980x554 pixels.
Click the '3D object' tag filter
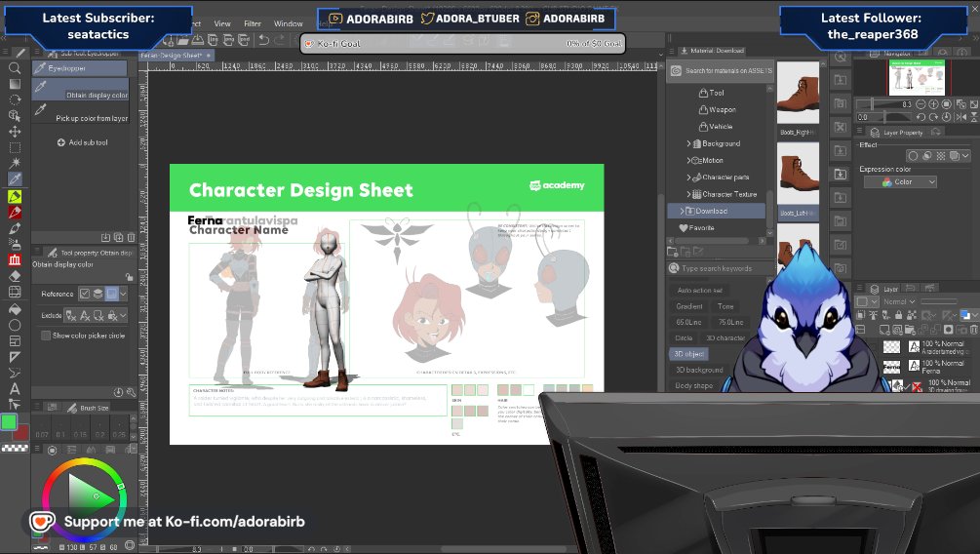(x=688, y=354)
